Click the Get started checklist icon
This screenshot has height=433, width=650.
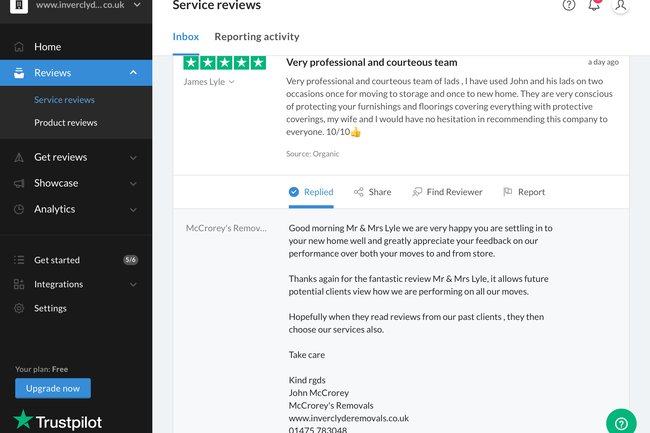[x=19, y=260]
